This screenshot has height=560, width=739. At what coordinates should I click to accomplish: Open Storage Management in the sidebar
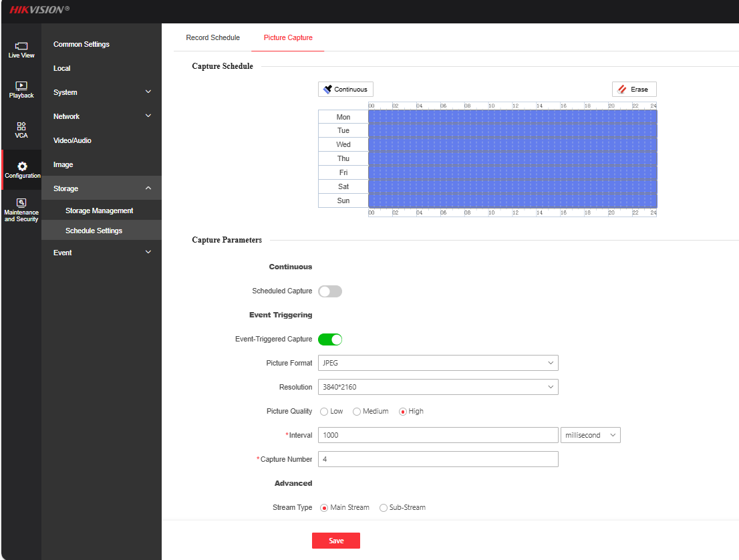tap(99, 211)
